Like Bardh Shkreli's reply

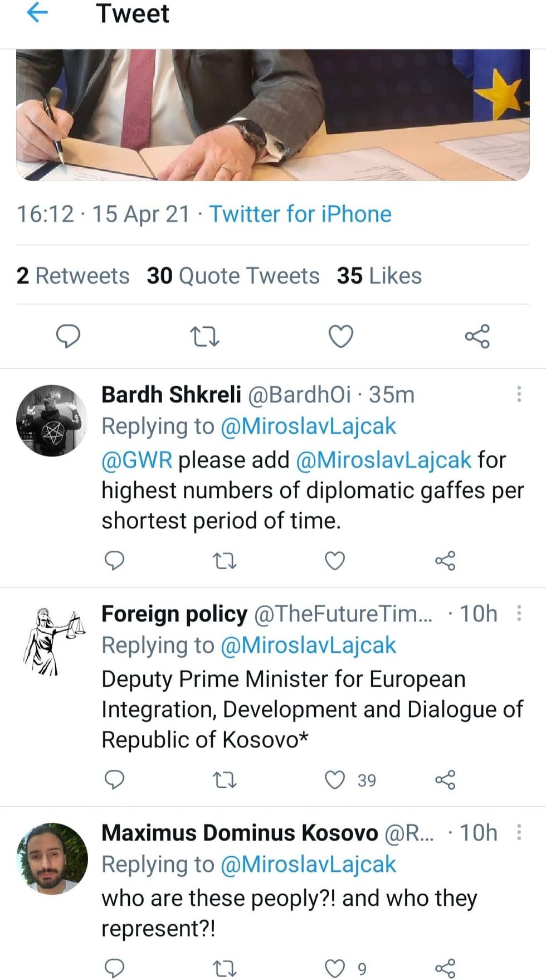(333, 561)
